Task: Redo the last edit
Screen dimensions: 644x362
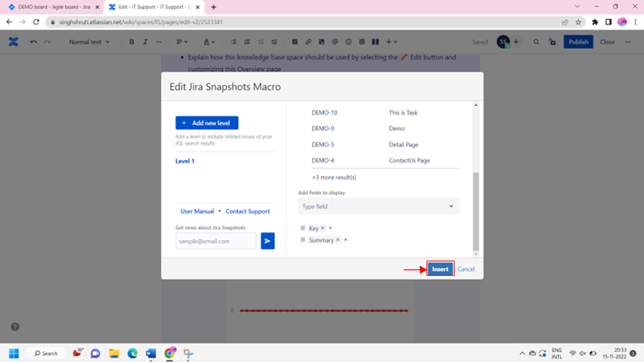Action: click(47, 42)
